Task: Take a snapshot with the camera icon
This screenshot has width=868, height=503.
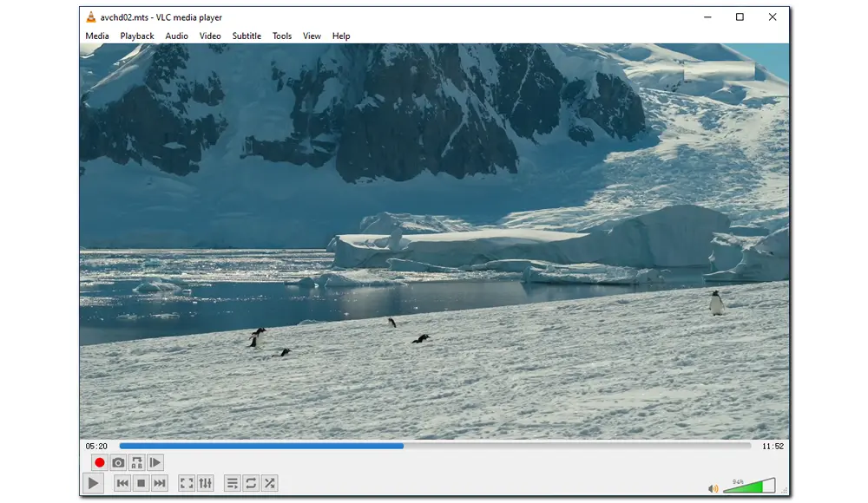Action: pos(118,463)
